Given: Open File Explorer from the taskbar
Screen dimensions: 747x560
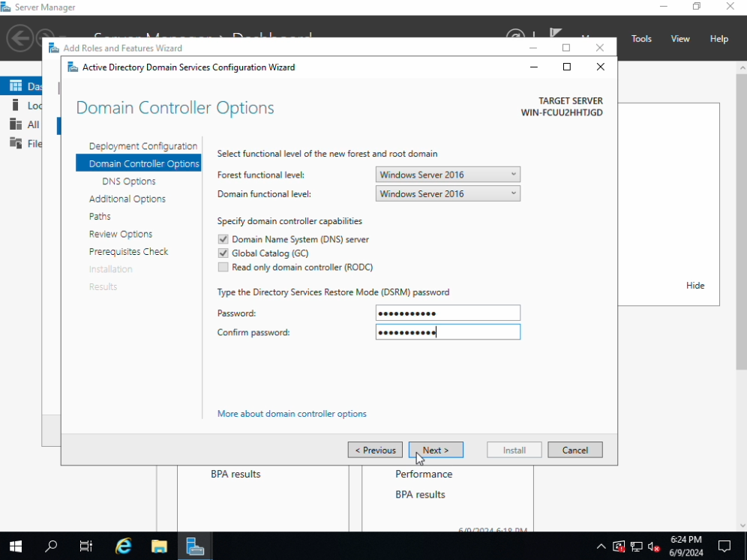Looking at the screenshot, I should (159, 547).
